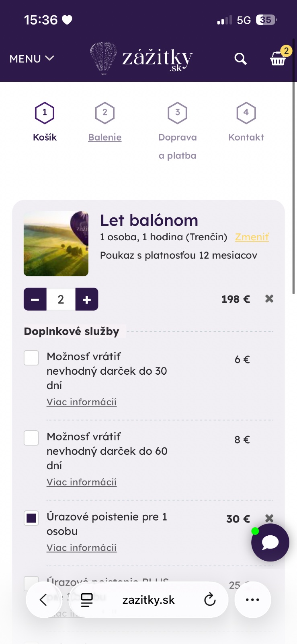Open the shopping basket icon
Viewport: 297px width, 644px height.
tap(278, 59)
